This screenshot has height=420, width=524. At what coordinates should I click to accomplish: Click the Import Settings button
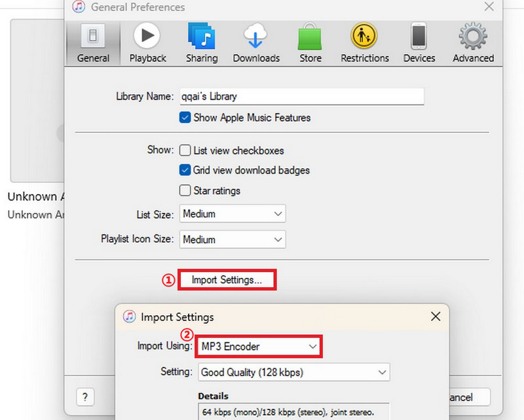pos(227,280)
